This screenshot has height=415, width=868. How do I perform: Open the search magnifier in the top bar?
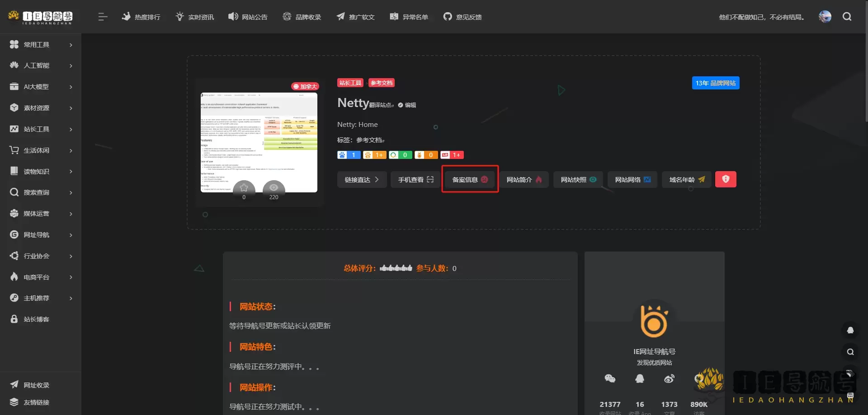click(x=847, y=17)
